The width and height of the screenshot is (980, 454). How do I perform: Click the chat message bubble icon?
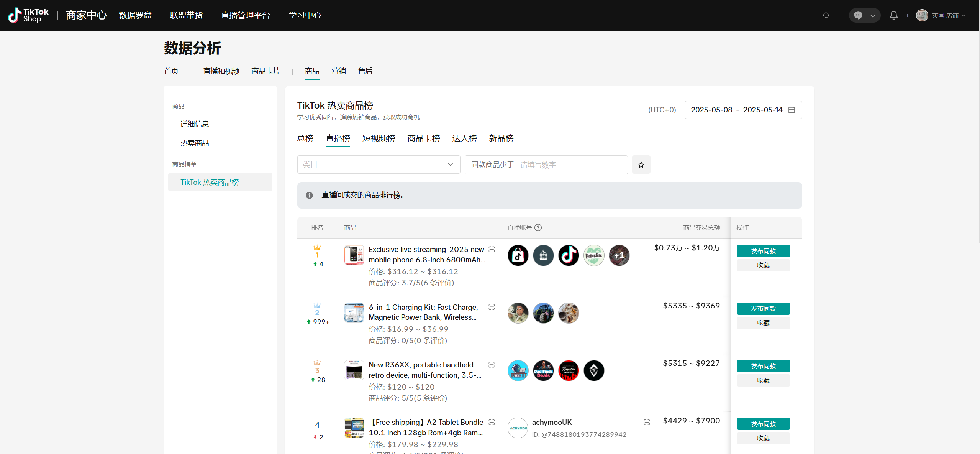pos(858,15)
